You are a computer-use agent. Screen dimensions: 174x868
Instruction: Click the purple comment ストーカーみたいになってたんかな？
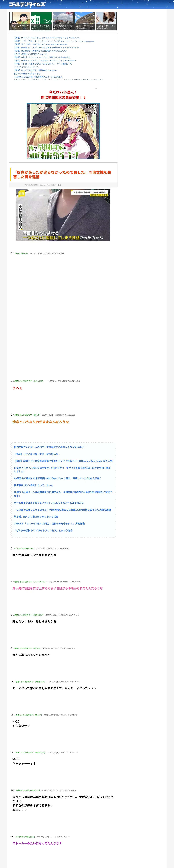[x=37, y=843]
